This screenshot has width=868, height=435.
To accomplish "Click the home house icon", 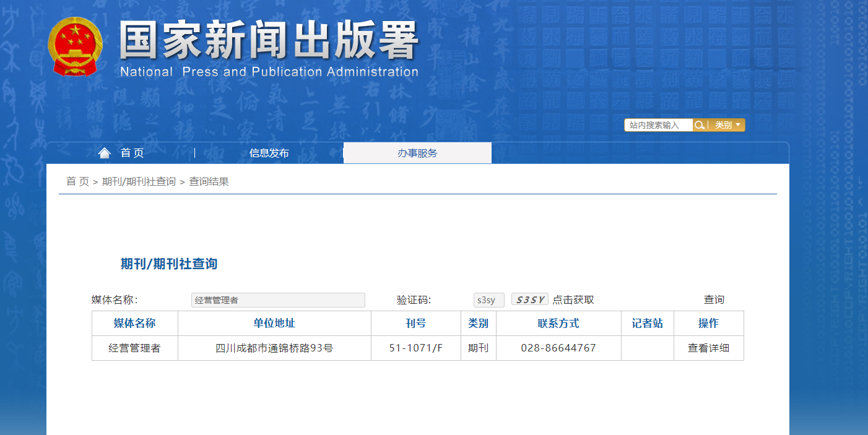I will click(105, 153).
